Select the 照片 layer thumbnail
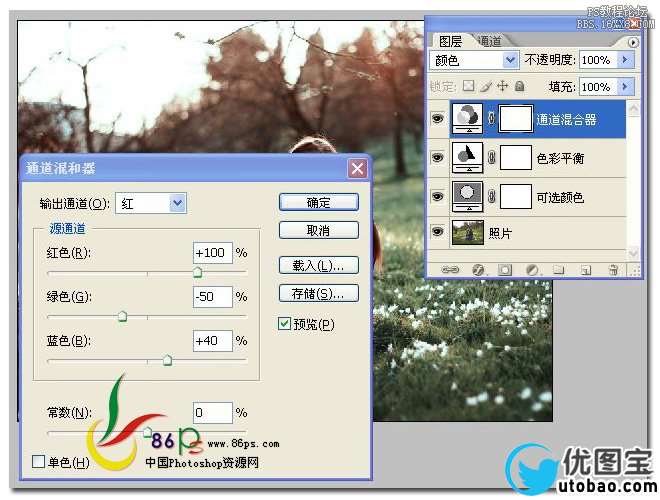The height and width of the screenshot is (500, 660). [x=468, y=232]
